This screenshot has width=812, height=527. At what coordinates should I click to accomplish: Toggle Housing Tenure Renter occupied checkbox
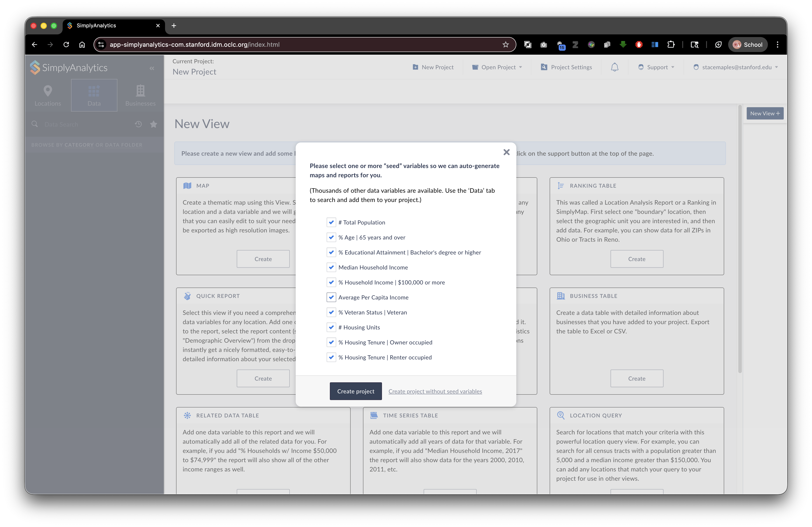(331, 357)
